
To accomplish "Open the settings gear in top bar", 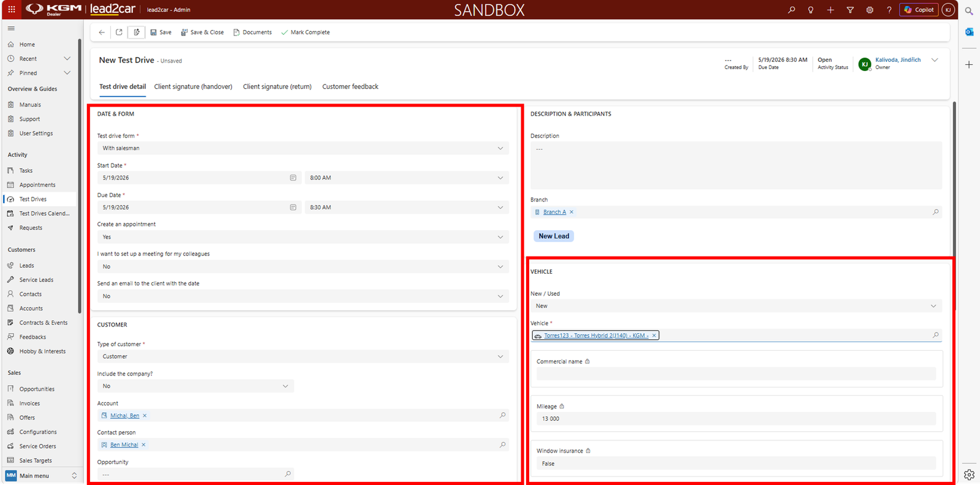I will 870,10.
